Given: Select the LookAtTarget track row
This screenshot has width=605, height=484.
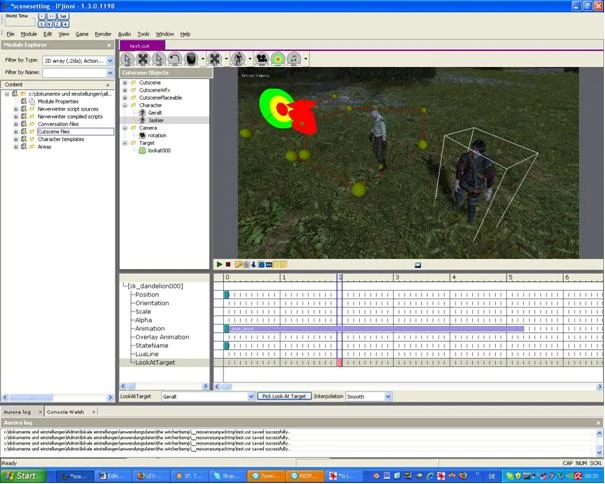Looking at the screenshot, I should tap(155, 362).
